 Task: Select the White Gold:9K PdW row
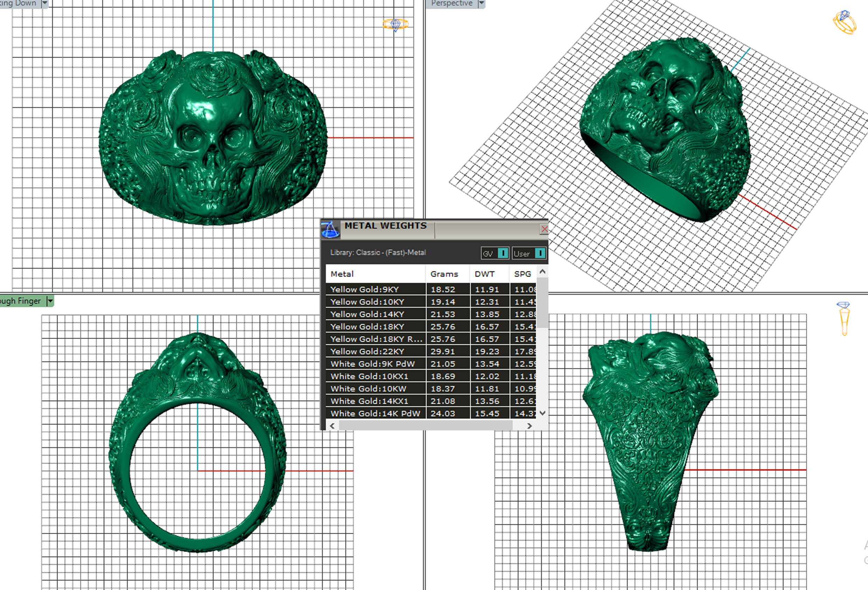[x=431, y=363]
